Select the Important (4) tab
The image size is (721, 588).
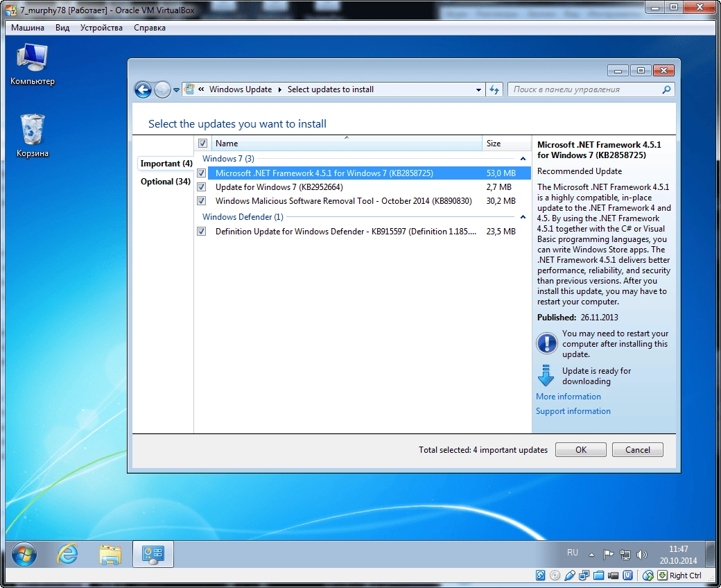point(166,164)
